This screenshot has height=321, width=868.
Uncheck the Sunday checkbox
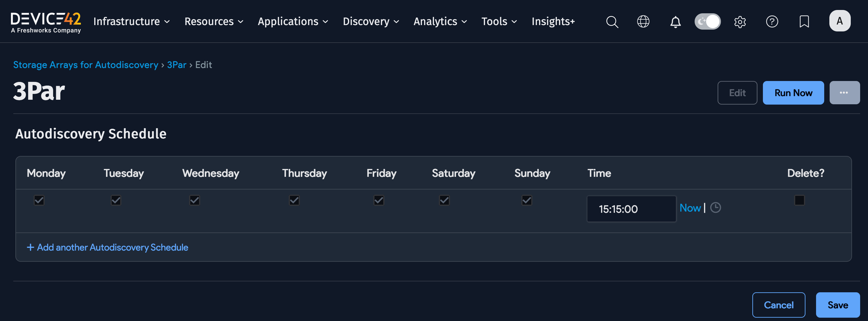(x=527, y=200)
